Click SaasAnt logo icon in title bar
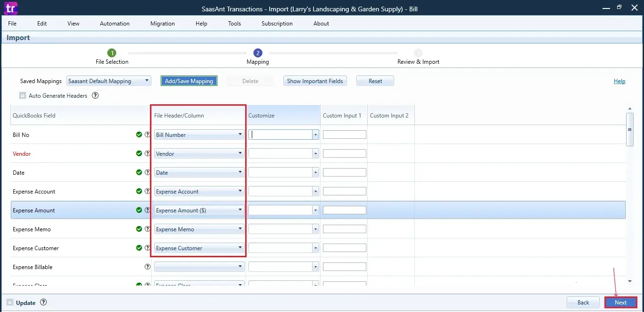 (9, 8)
